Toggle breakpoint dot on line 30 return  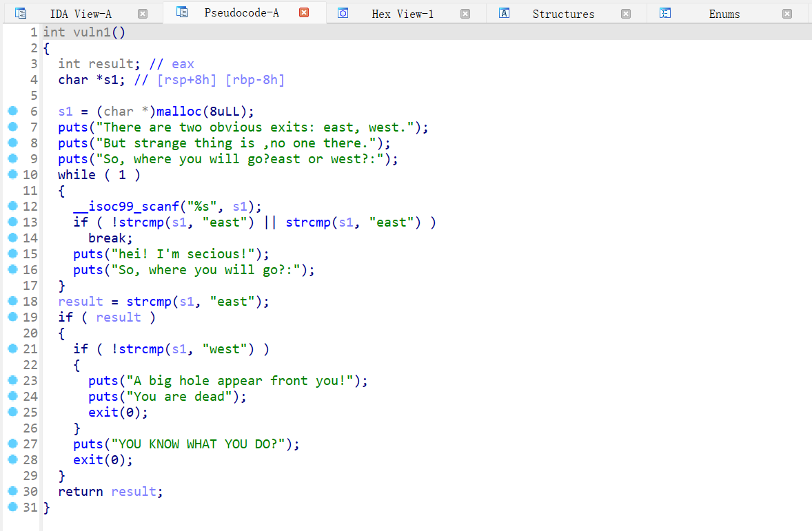tap(12, 491)
